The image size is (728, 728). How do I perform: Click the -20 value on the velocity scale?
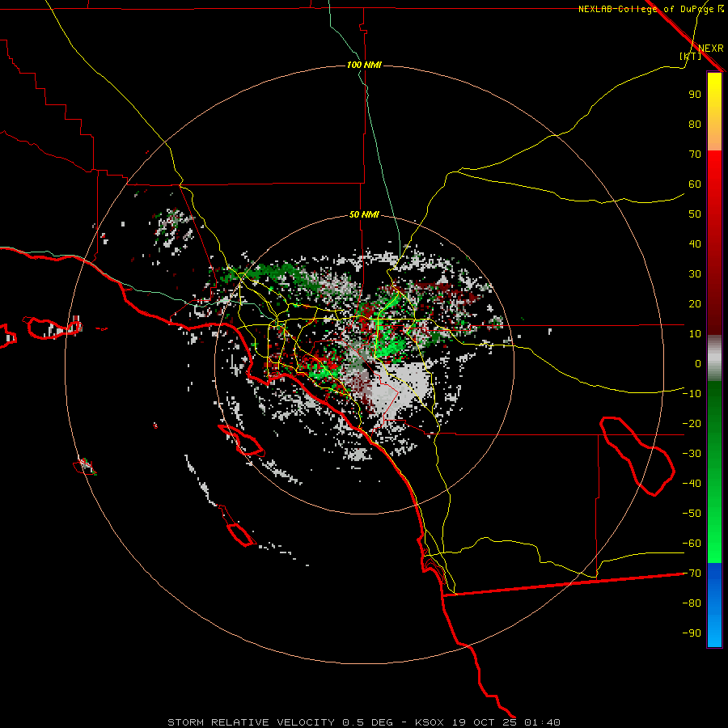coord(692,423)
